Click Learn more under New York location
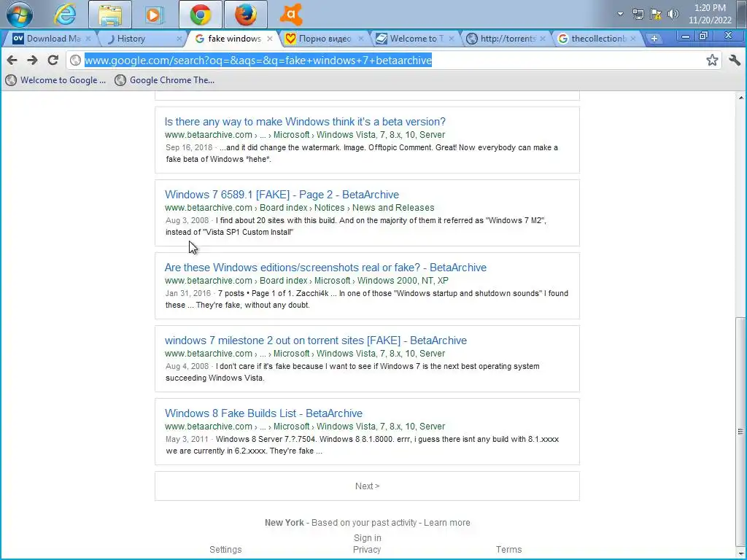 click(446, 522)
